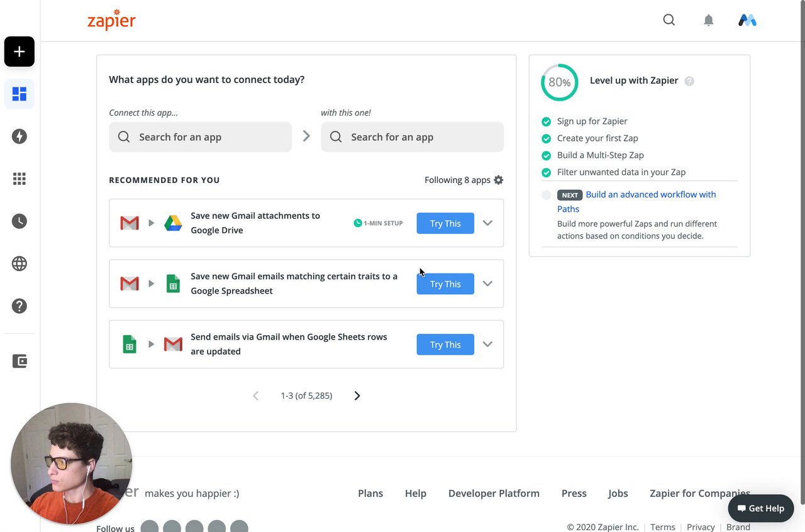Viewport: 805px width, 532px height.
Task: Expand the Gmail to Google Spreadsheet recommendation
Action: 487,284
